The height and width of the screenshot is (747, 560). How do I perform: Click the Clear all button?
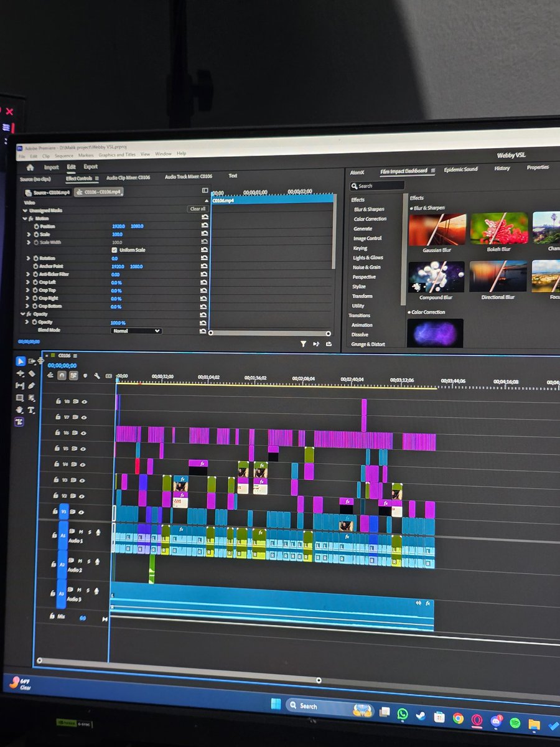pyautogui.click(x=197, y=209)
